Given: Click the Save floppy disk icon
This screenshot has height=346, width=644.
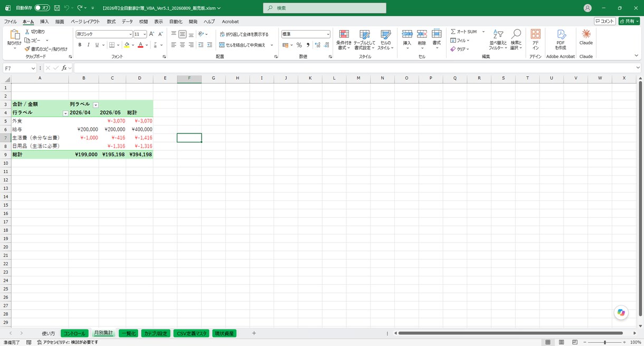Looking at the screenshot, I should coord(57,8).
